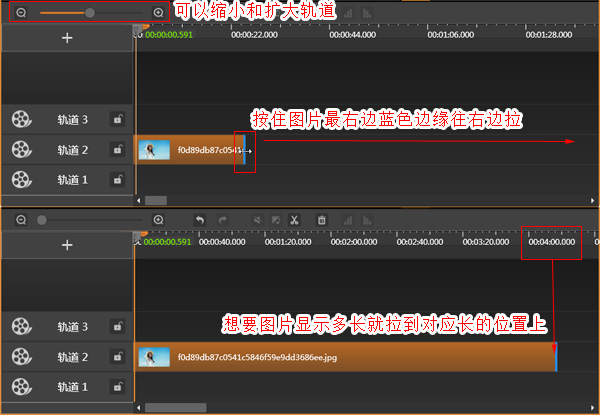This screenshot has height=415, width=600.
Task: Click the lower timeline scrollbar thumb
Action: pos(176,408)
